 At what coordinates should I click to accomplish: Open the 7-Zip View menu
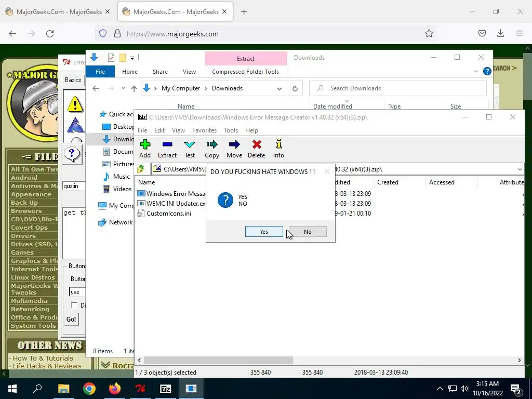(x=179, y=130)
